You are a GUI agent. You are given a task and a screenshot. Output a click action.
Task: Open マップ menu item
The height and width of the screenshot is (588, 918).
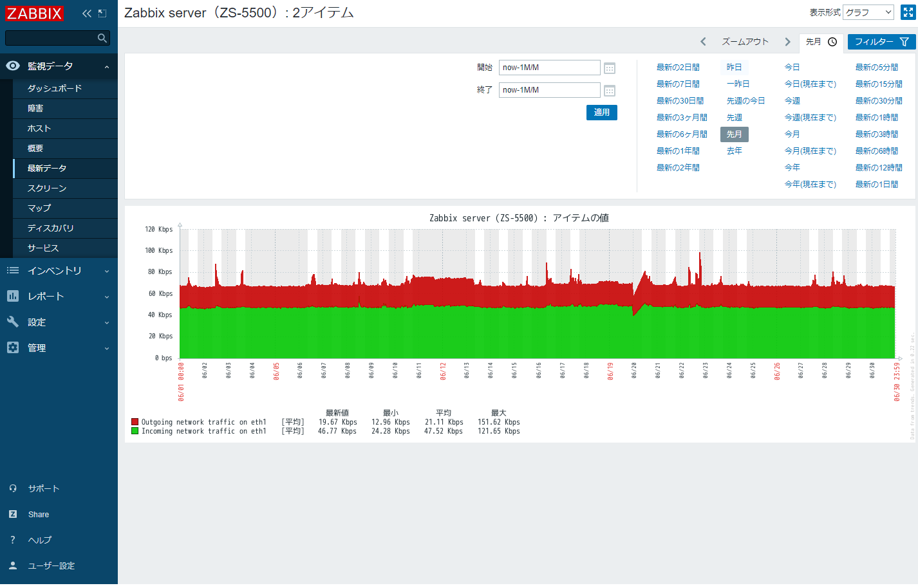[65, 208]
